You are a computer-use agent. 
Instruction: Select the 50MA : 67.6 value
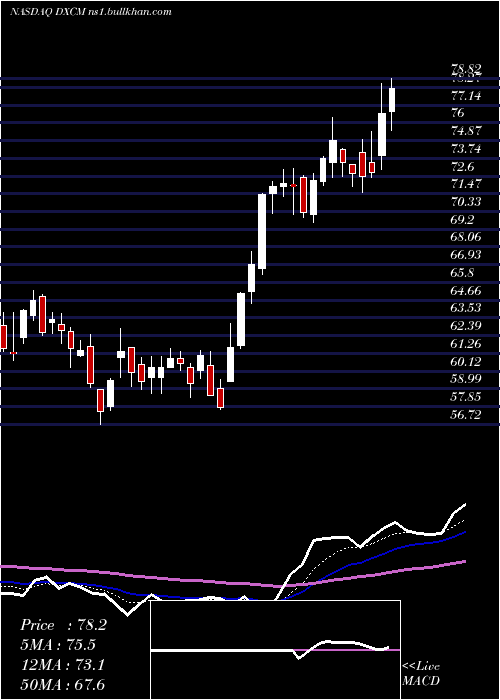coord(62,684)
